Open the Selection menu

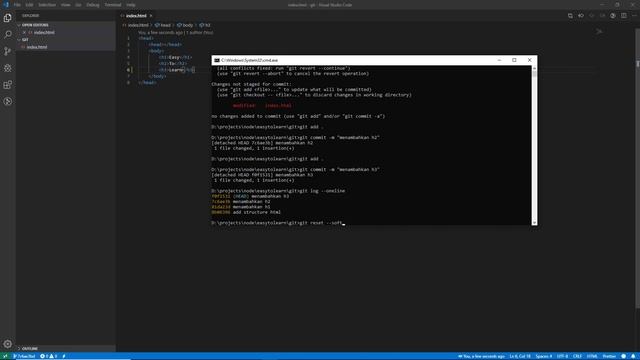coord(47,5)
